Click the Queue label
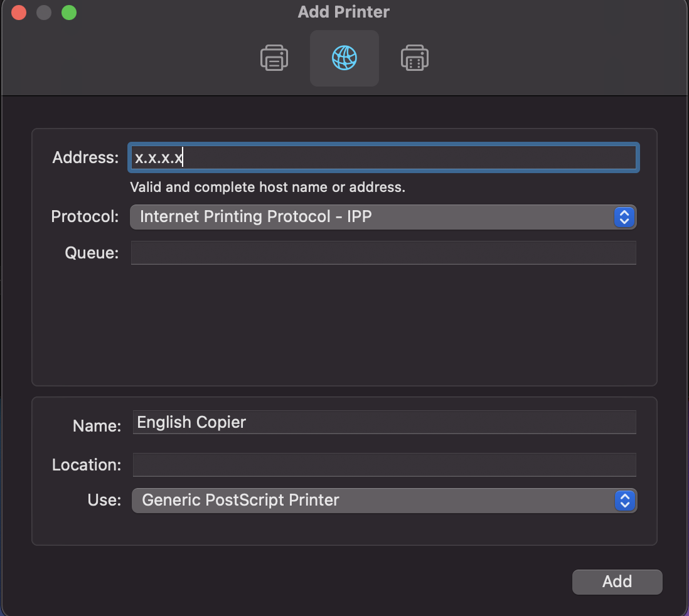The width and height of the screenshot is (689, 616). tap(92, 253)
